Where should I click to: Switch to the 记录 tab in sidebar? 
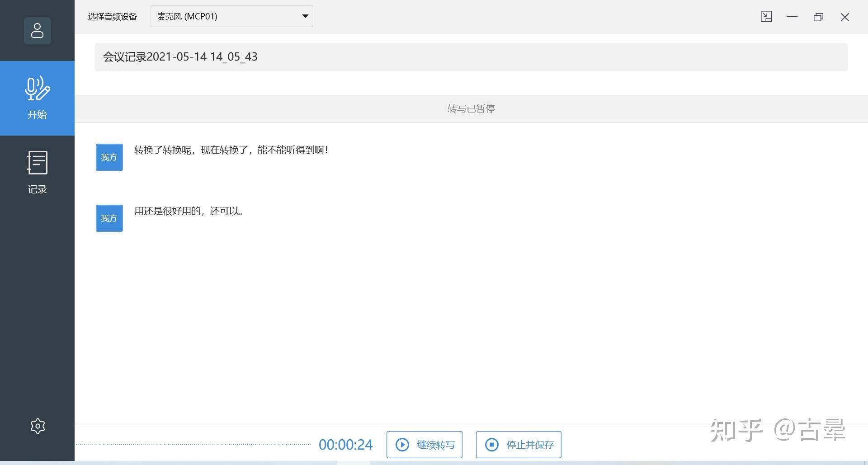[x=37, y=172]
